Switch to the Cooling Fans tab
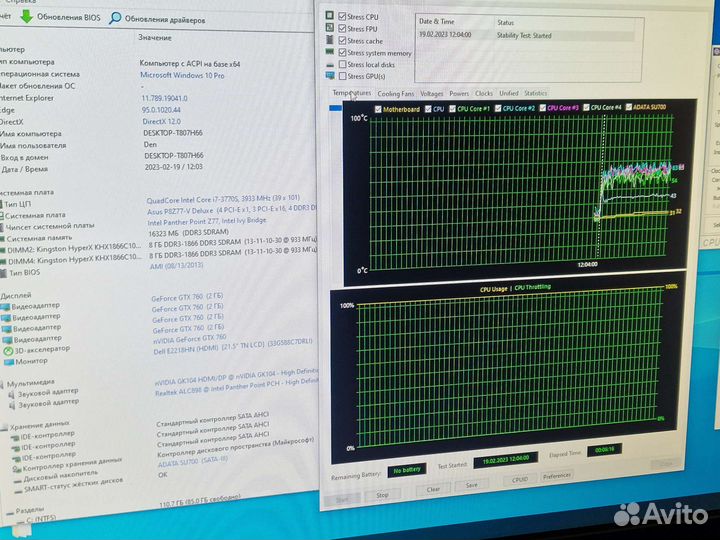 tap(395, 94)
